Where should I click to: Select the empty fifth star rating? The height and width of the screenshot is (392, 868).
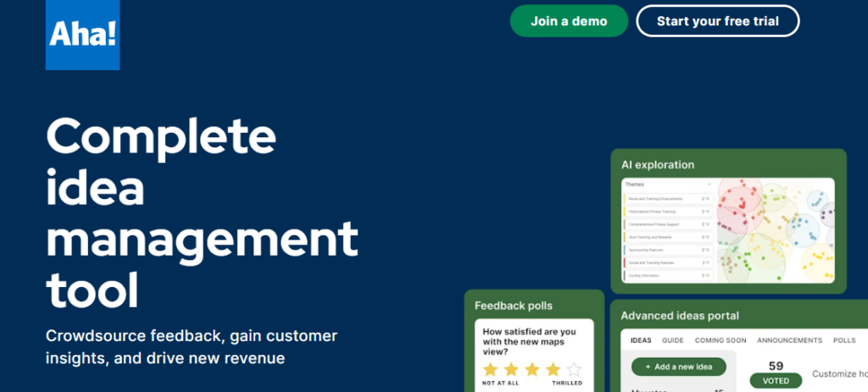(574, 369)
